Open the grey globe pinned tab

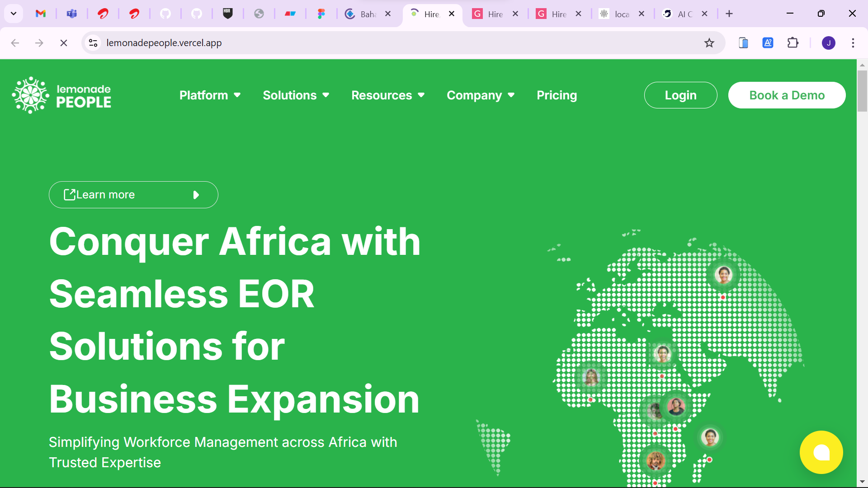click(259, 14)
